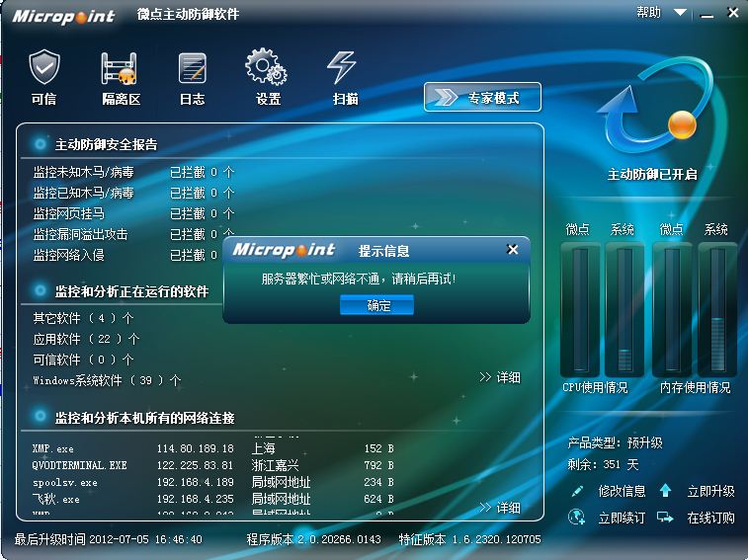Open the 帮助 help menu
748x560 pixels.
point(649,12)
